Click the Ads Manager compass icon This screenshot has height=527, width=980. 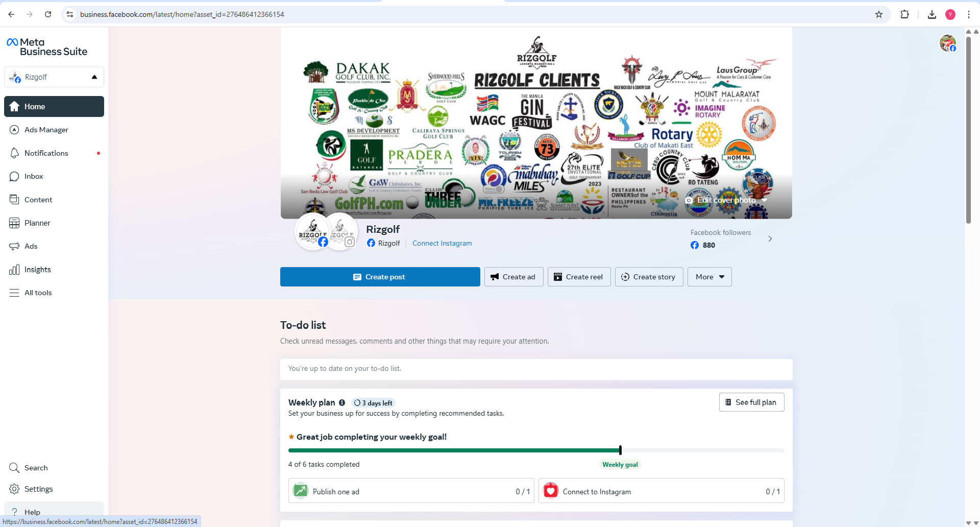pyautogui.click(x=14, y=130)
